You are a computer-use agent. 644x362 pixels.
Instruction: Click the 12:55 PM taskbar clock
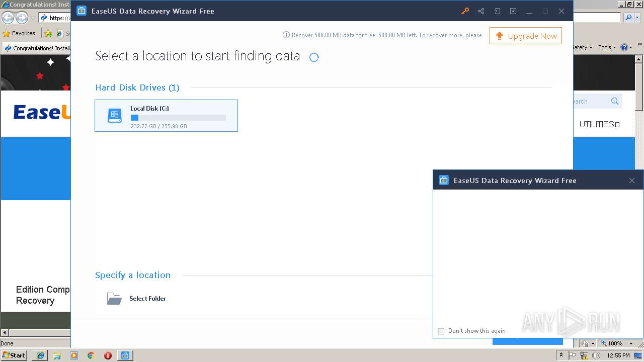click(x=618, y=355)
